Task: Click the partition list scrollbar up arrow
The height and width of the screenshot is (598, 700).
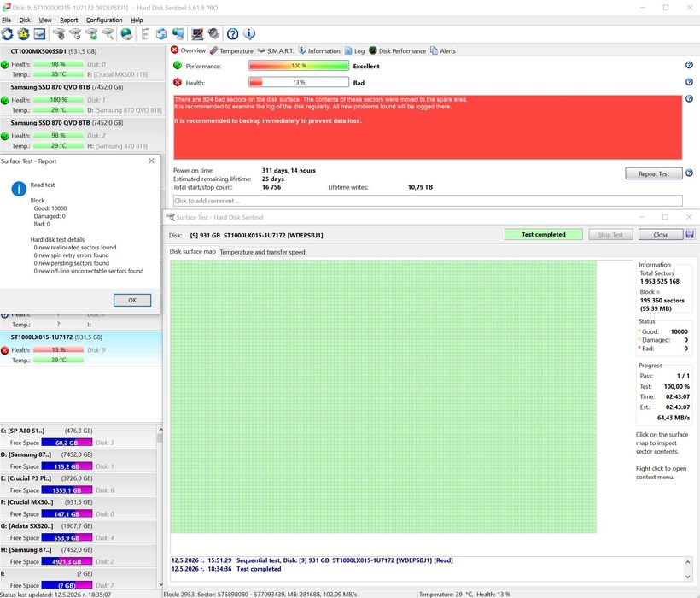Action: pyautogui.click(x=160, y=430)
